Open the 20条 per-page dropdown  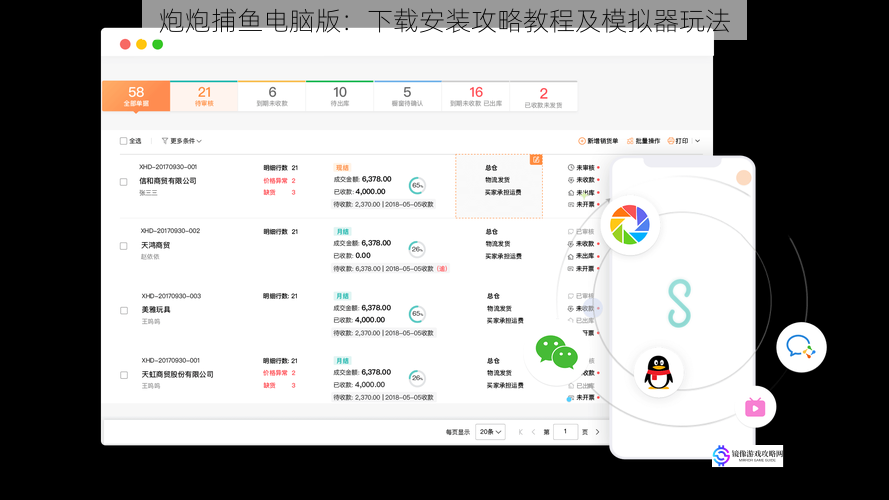(490, 432)
